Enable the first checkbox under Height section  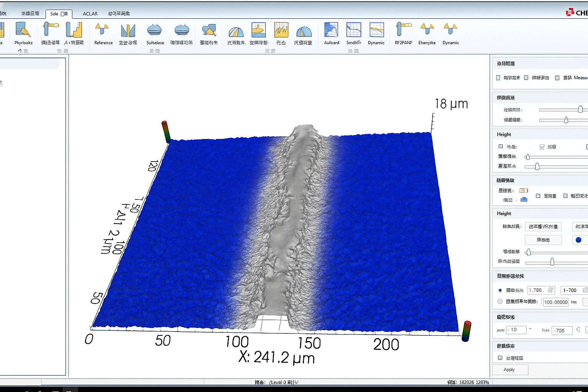click(x=501, y=147)
